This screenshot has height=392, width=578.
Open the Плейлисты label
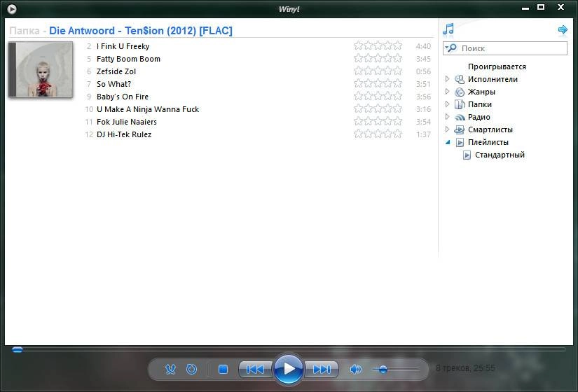pyautogui.click(x=488, y=142)
